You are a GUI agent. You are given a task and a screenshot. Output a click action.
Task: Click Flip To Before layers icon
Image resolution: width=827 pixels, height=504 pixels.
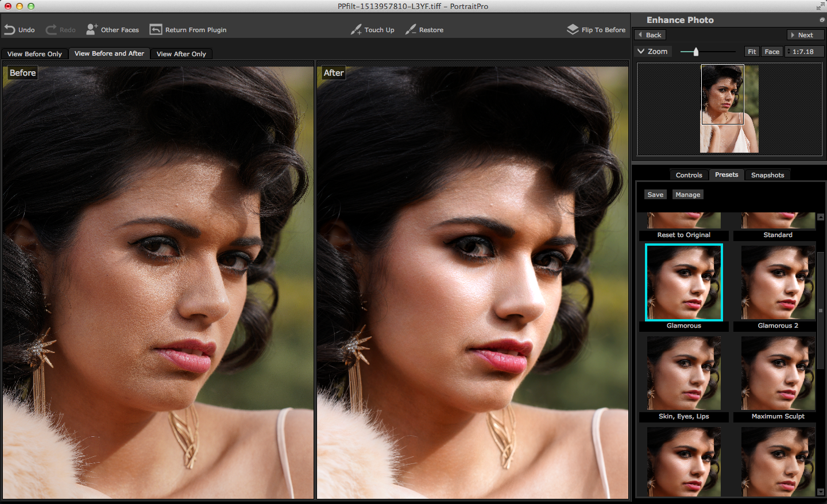[573, 30]
